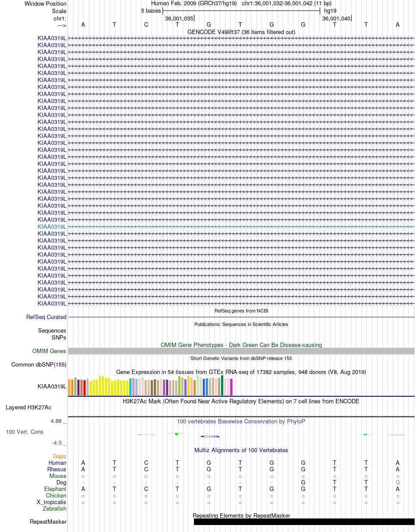The image size is (415, 532).
Task: Click the Window Position label
Action: pyautogui.click(x=45, y=4)
